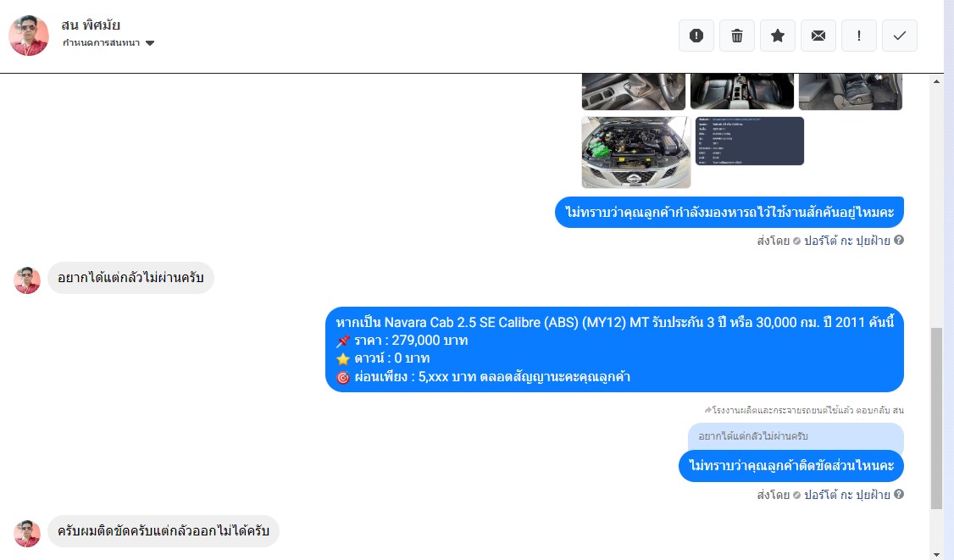Delete conversation using the trash icon
This screenshot has width=954, height=560.
pyautogui.click(x=737, y=36)
